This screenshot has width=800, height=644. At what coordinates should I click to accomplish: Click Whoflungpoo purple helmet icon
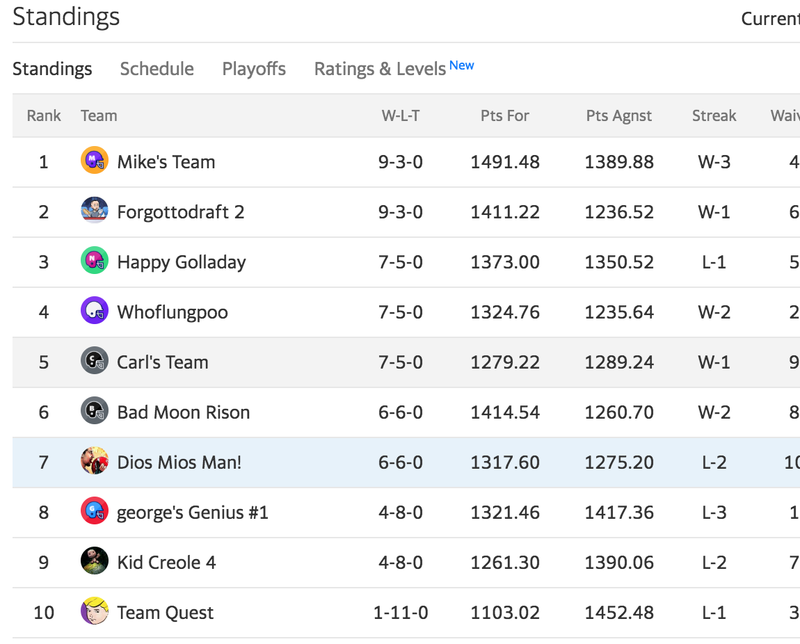pos(94,310)
